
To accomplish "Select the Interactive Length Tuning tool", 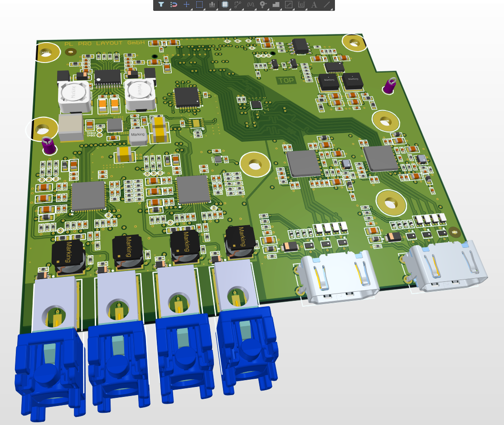I will 251,5.
